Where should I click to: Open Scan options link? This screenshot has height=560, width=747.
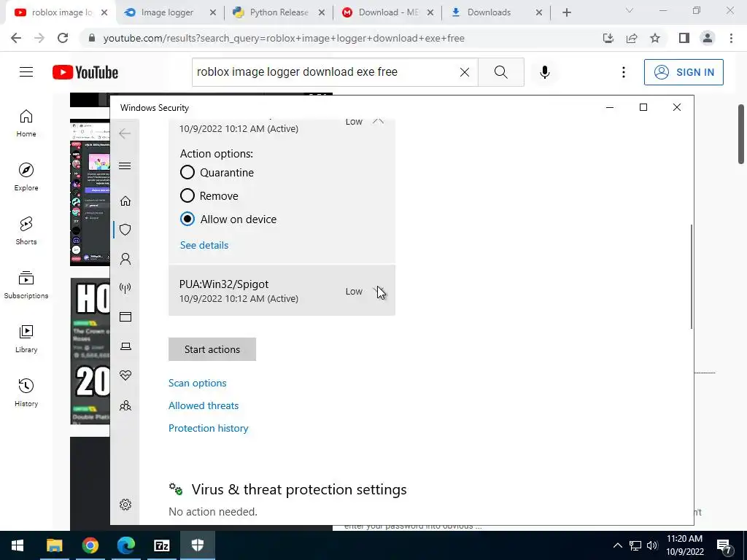(x=197, y=383)
